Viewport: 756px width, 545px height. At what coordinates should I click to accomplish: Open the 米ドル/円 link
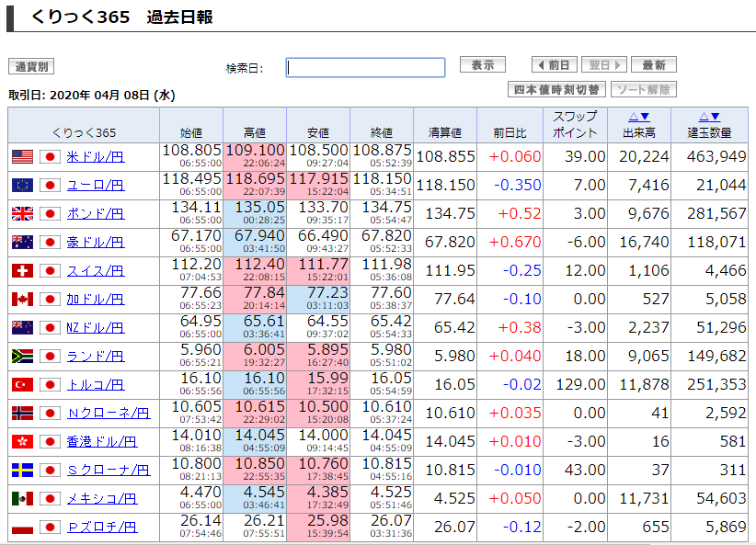tap(96, 156)
